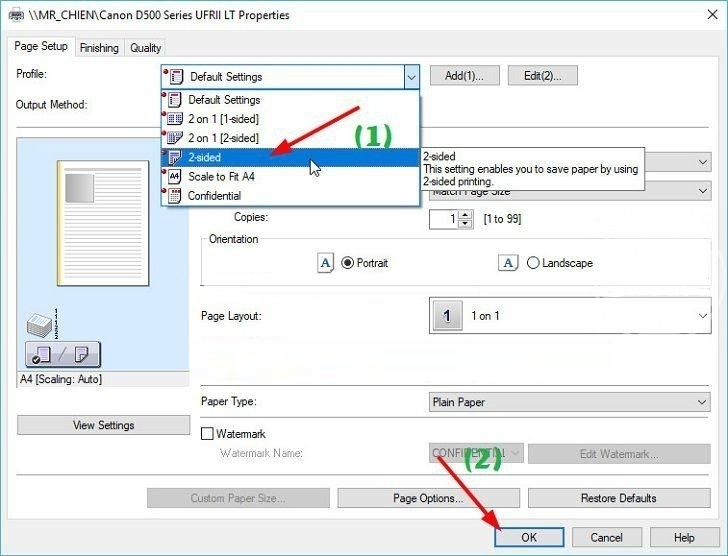Click the Confidential profile icon
The width and height of the screenshot is (728, 556).
(175, 196)
